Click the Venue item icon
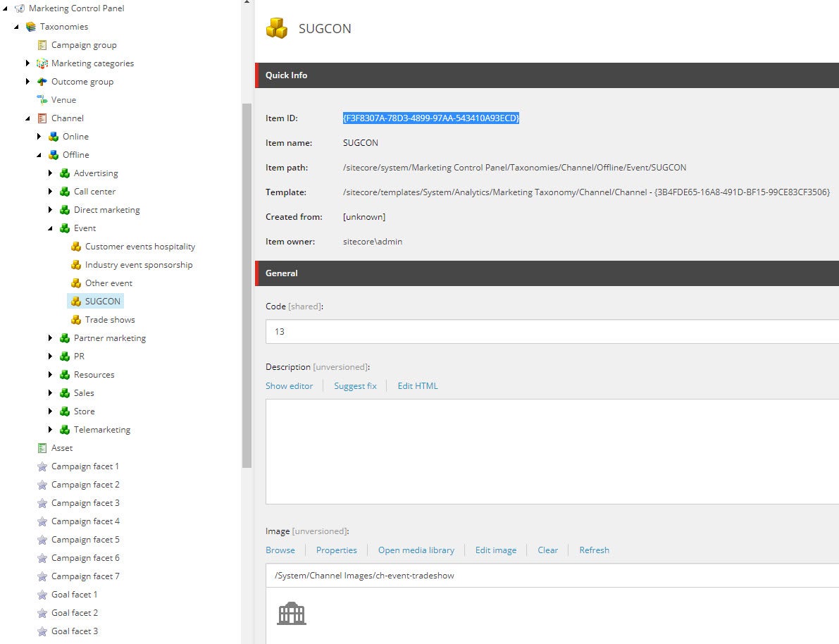Viewport: 839px width, 644px height. (42, 99)
